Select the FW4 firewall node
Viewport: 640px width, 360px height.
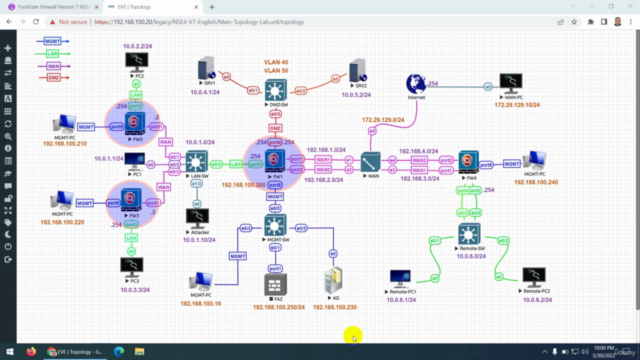pyautogui.click(x=469, y=162)
